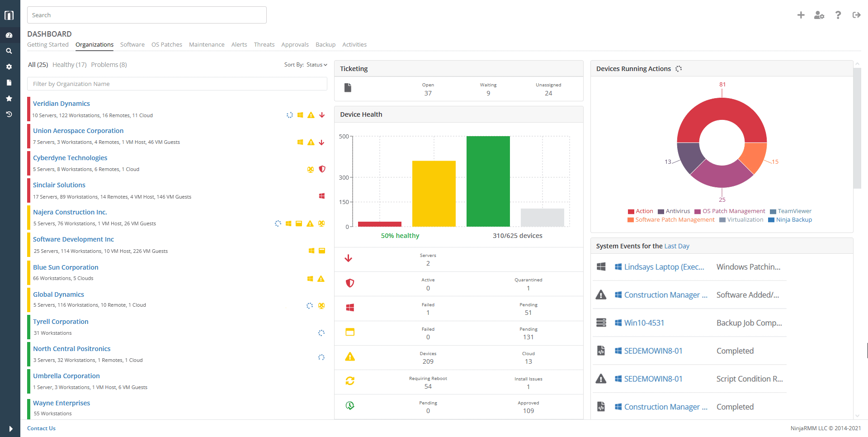The image size is (868, 437).
Task: Toggle the OS Patch Management legend swatch
Action: [698, 211]
